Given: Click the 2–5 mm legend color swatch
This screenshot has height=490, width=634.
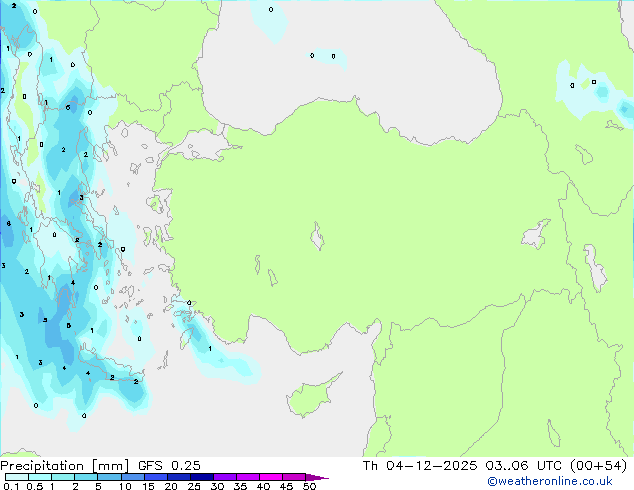Looking at the screenshot, I should pyautogui.click(x=86, y=477).
